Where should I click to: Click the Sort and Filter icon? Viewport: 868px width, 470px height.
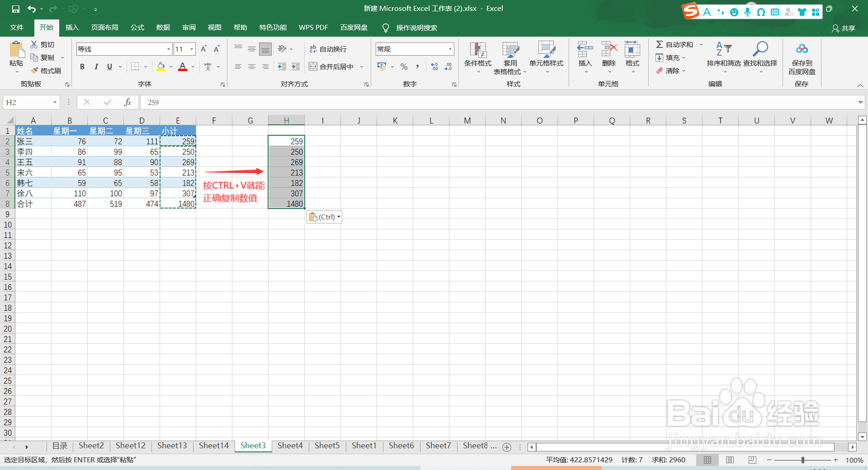[x=724, y=48]
